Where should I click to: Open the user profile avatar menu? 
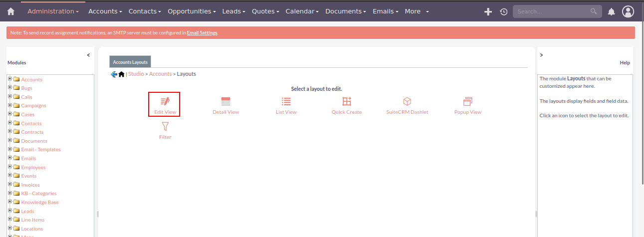(628, 11)
